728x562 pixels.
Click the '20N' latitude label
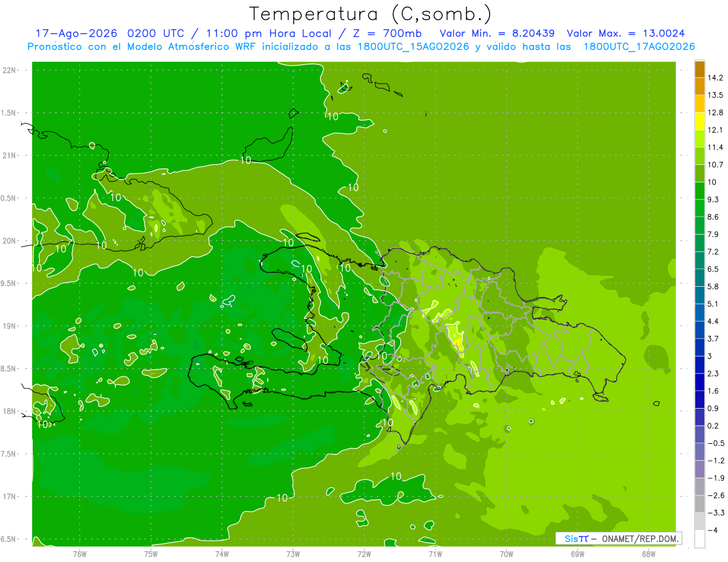[x=9, y=241]
